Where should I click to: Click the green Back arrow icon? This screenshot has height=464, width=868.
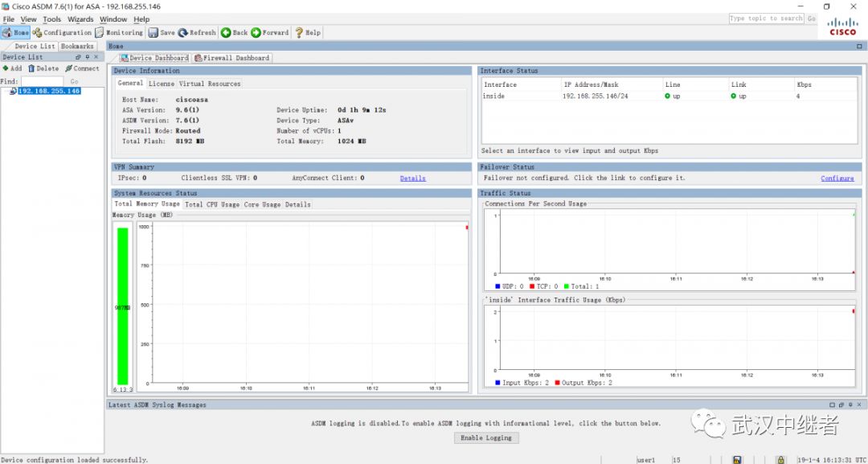pyautogui.click(x=226, y=33)
